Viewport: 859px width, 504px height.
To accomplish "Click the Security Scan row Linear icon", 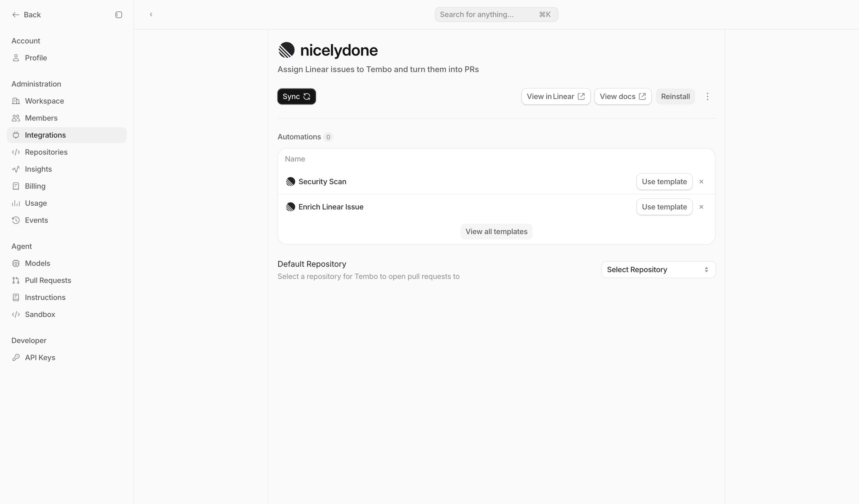I will pos(290,182).
